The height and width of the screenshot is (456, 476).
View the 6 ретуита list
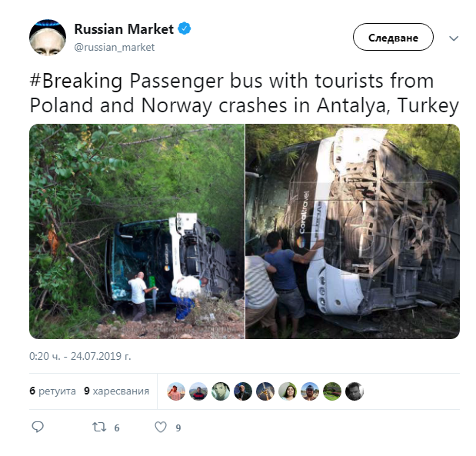point(52,391)
